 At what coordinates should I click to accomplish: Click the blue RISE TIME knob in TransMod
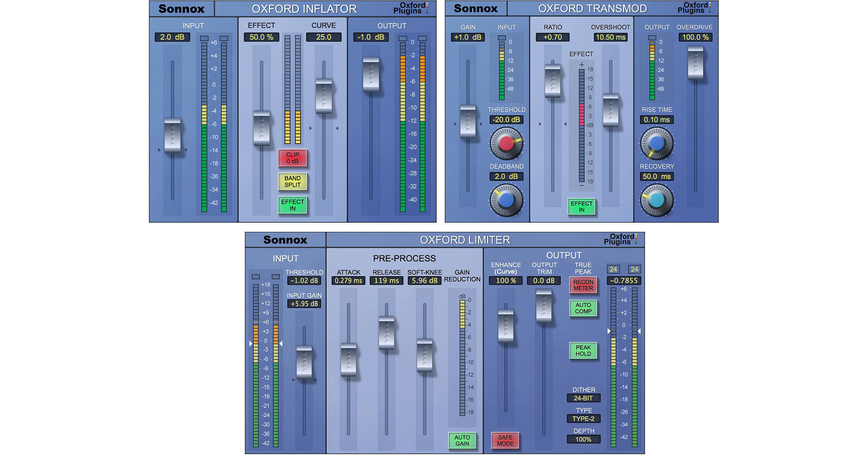[x=657, y=143]
